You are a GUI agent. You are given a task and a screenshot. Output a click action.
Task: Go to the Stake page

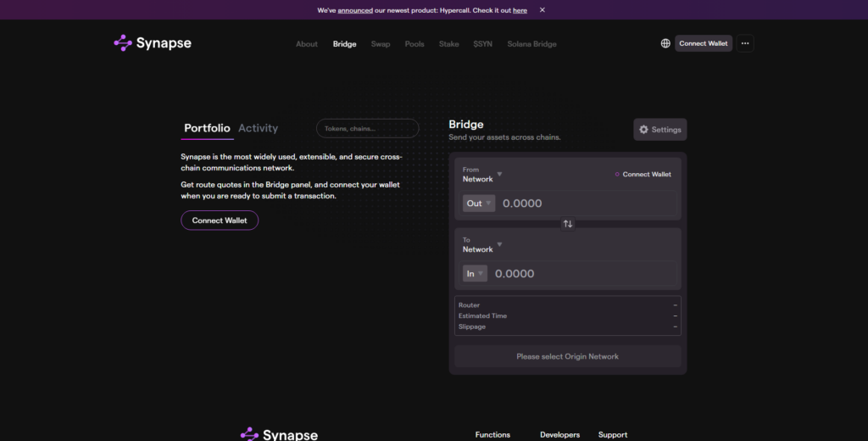[x=449, y=44]
